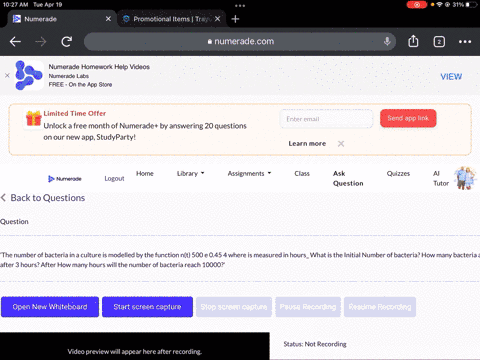Tap the Wi-Fi icon in status bar
Viewport: 480px width, 360px height.
pyautogui.click(x=440, y=5)
